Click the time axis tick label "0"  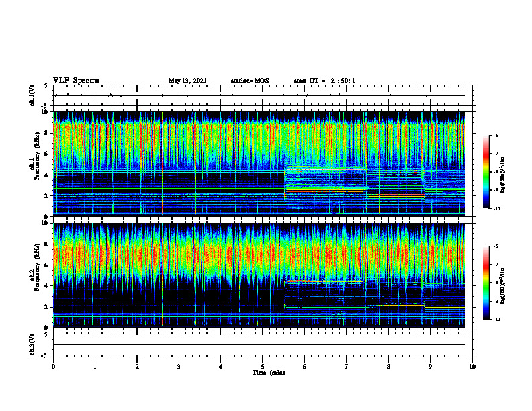pyautogui.click(x=53, y=367)
